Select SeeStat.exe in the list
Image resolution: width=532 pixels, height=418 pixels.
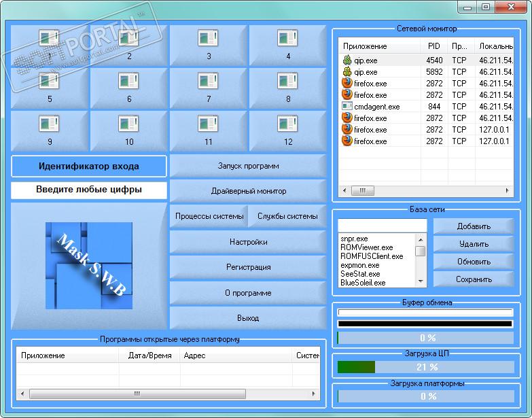[x=360, y=274]
